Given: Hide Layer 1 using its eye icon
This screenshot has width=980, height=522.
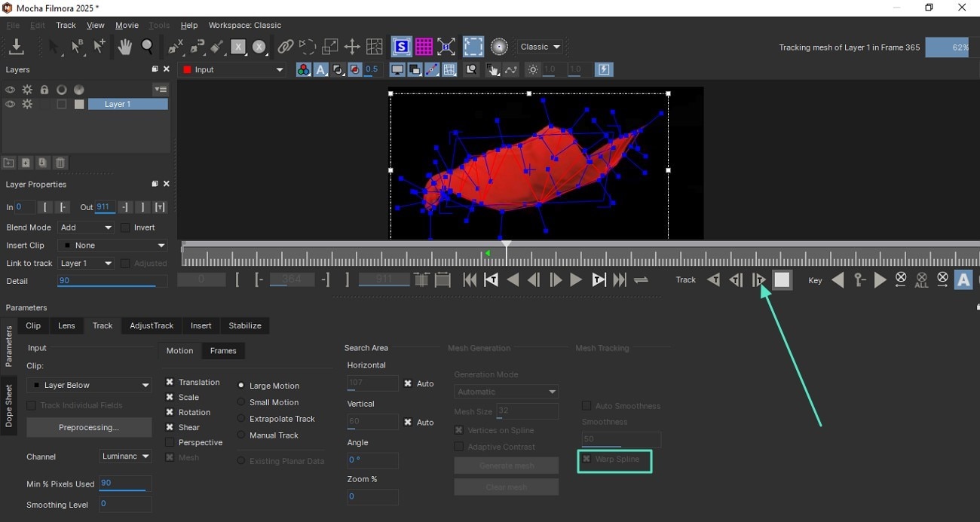Looking at the screenshot, I should pyautogui.click(x=10, y=105).
